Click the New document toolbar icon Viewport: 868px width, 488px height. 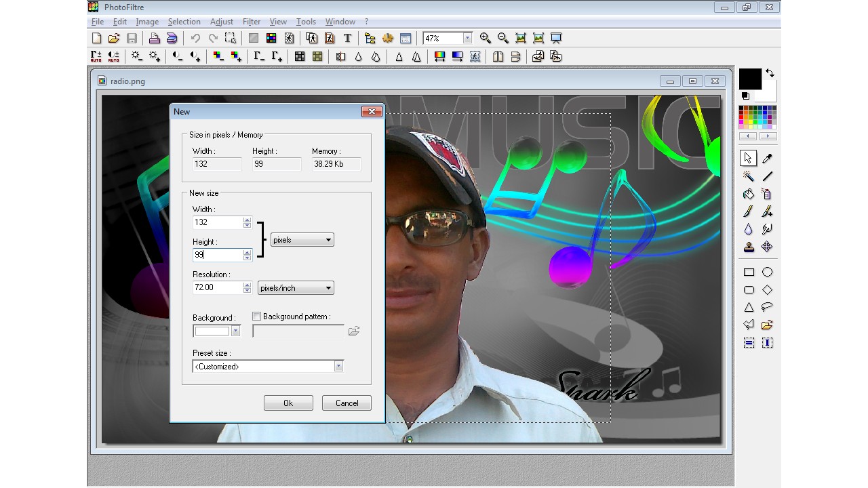96,39
